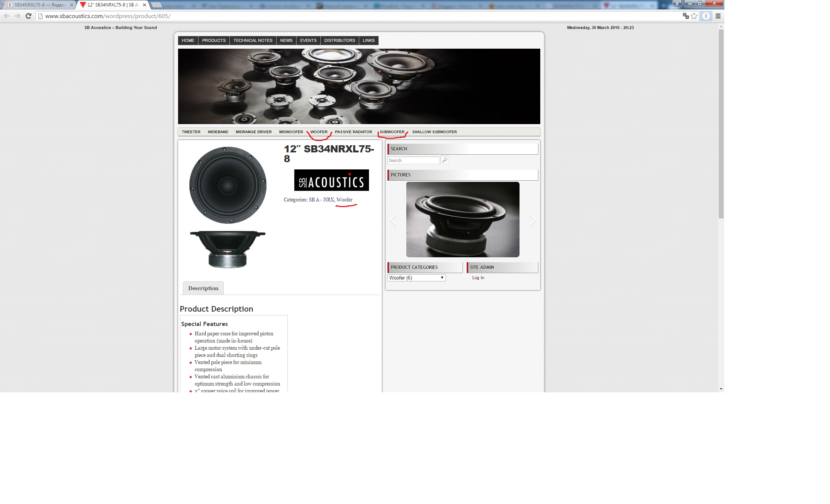Click the Log in link
Screen dimensions: 830x504
coord(478,278)
